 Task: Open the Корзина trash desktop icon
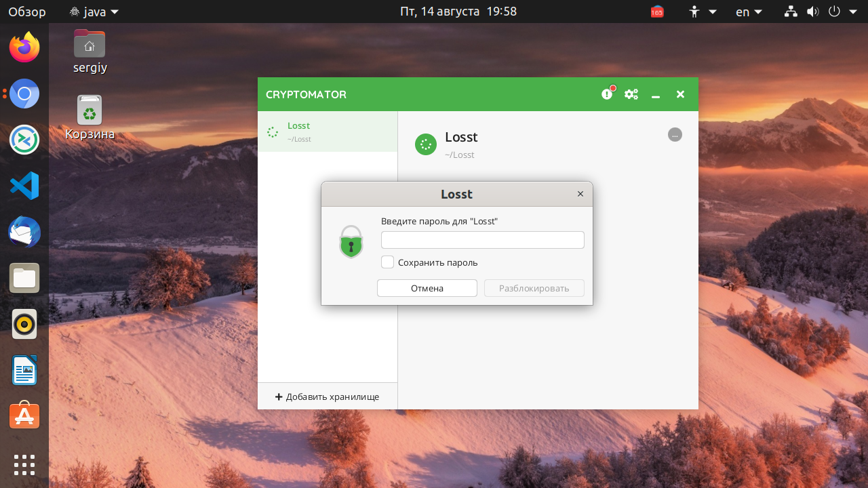pos(90,117)
